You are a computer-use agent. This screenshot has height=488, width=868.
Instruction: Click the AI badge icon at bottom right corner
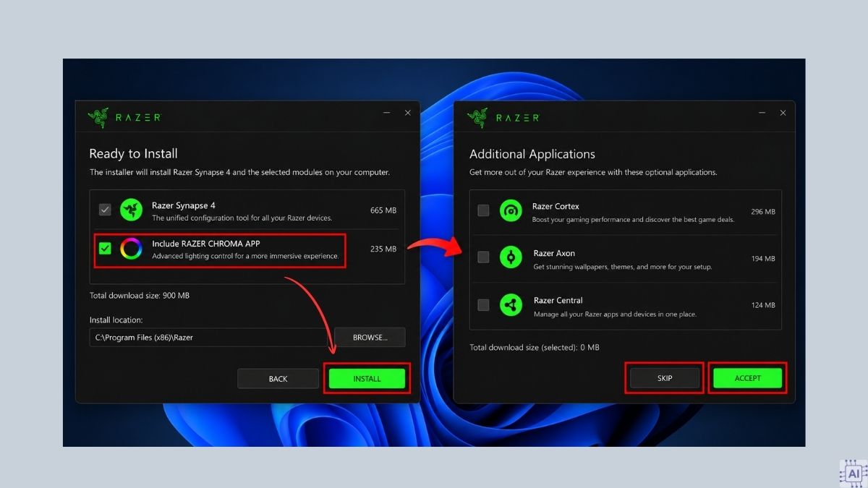[x=853, y=474]
